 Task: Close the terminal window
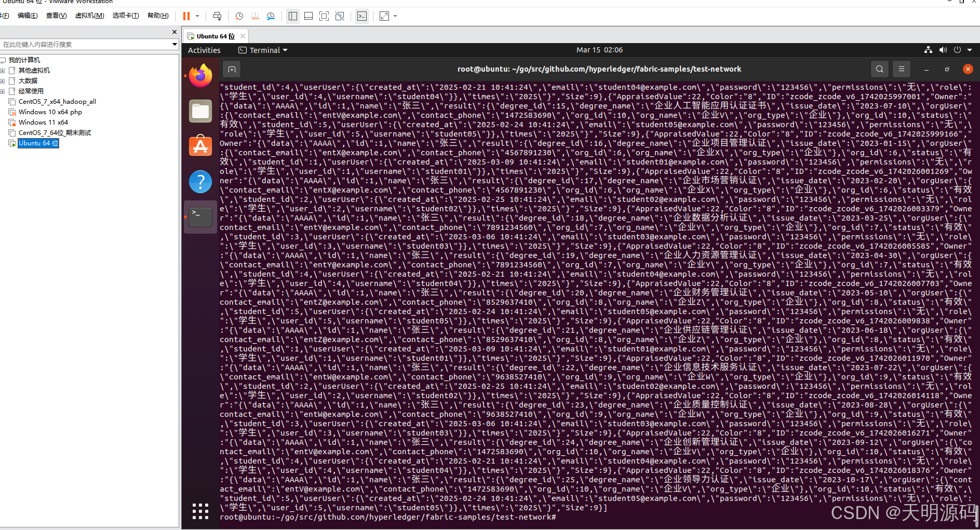coord(968,69)
